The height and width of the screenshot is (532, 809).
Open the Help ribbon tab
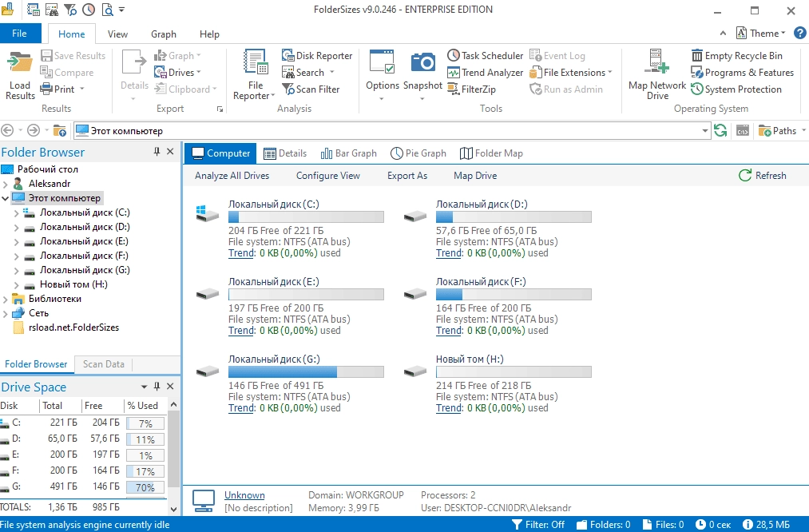pyautogui.click(x=209, y=34)
